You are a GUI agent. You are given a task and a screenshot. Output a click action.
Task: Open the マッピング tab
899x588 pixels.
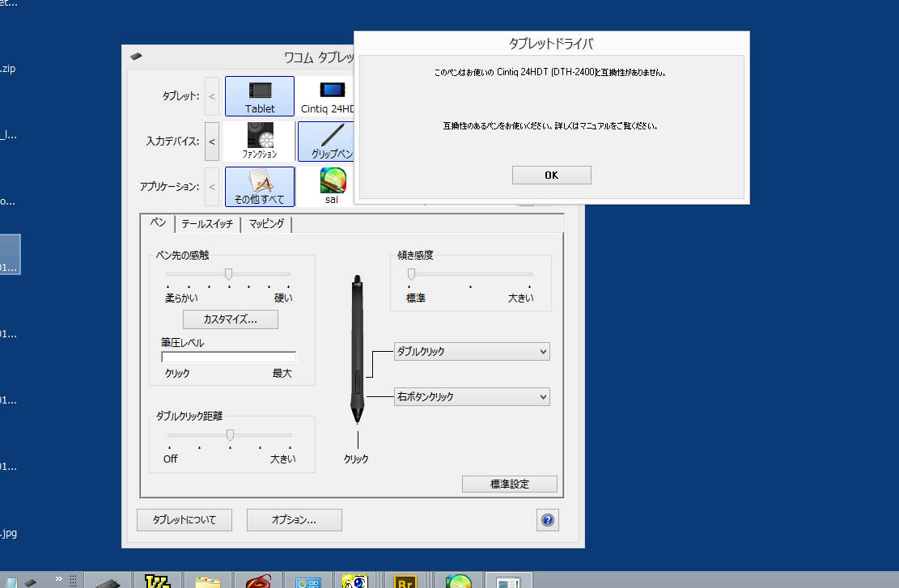click(x=266, y=224)
